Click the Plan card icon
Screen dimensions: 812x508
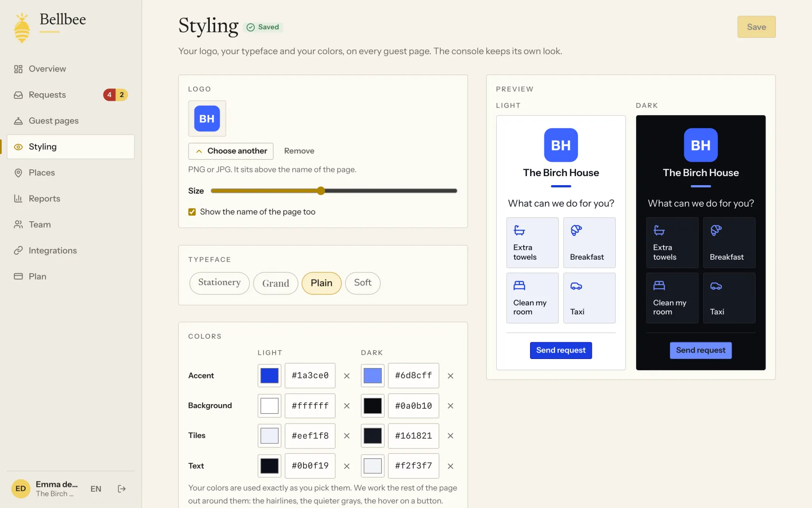tap(18, 276)
